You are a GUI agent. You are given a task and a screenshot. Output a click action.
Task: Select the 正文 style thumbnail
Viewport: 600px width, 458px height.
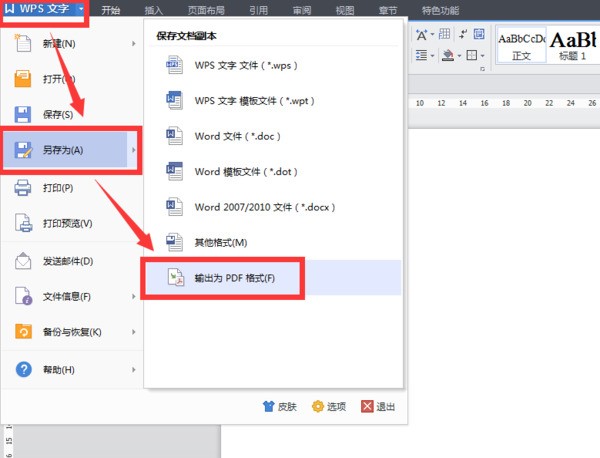(x=521, y=45)
